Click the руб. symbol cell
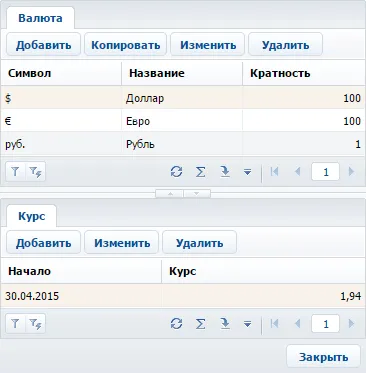 (61, 144)
